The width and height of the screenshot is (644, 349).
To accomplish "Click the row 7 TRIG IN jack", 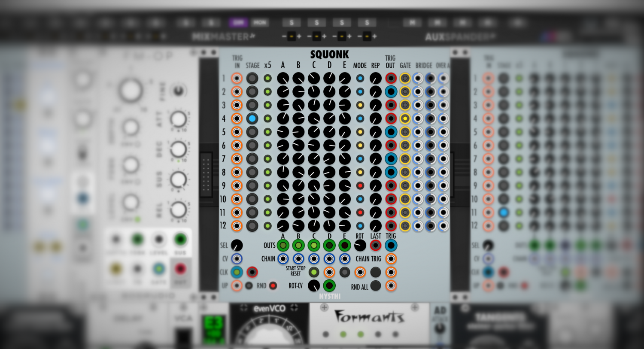I will point(237,159).
